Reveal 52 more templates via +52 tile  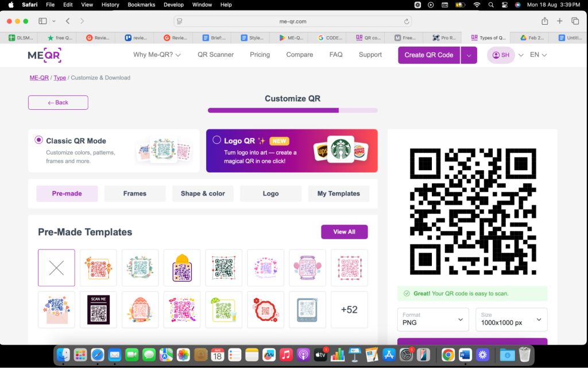349,309
